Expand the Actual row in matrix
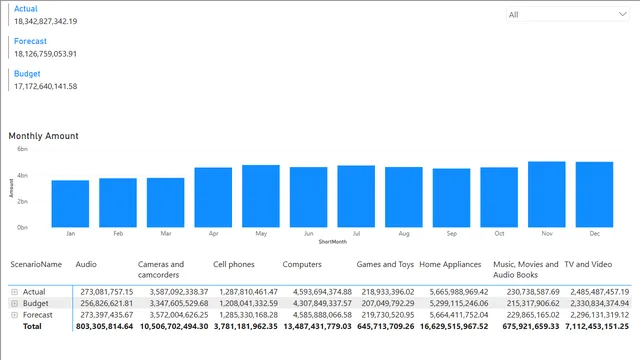Image resolution: width=640 pixels, height=360 pixels. pos(14,292)
